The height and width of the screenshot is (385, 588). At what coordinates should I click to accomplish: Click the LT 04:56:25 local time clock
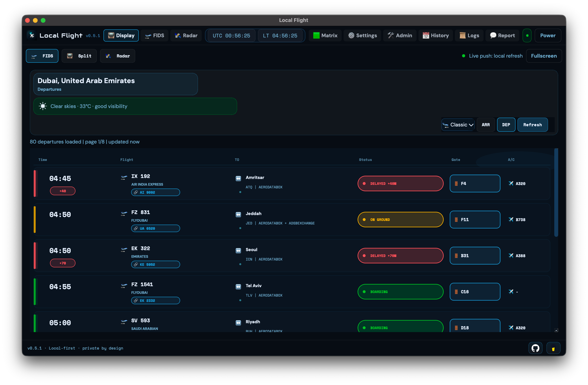pos(280,36)
